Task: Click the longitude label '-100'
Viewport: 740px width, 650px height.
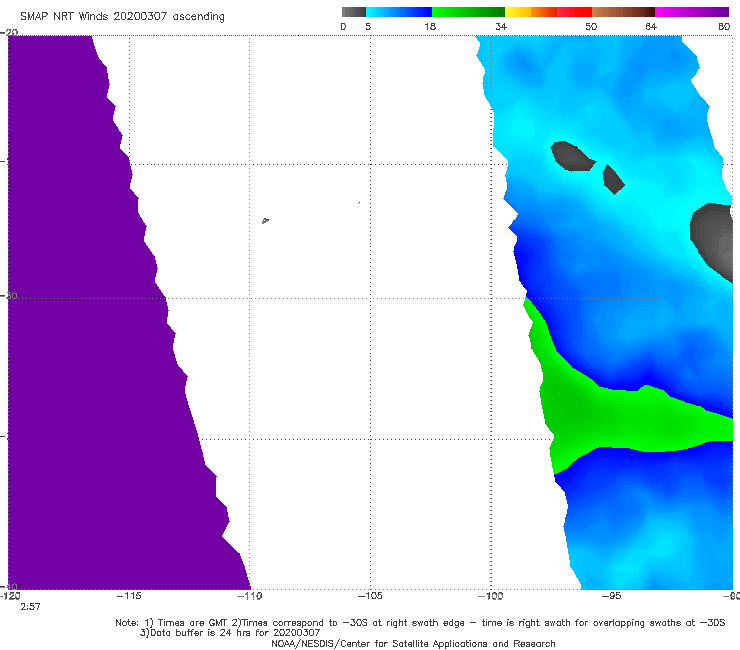Action: (x=490, y=596)
